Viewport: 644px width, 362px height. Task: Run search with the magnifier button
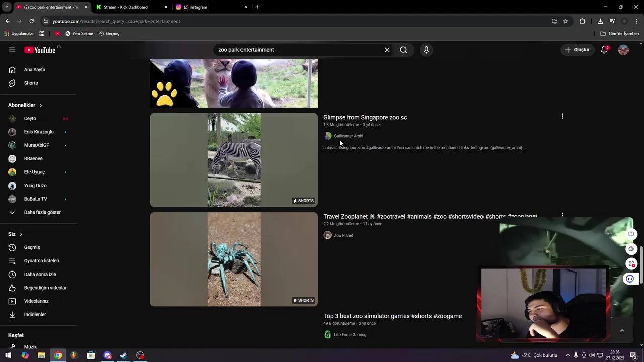pos(404,50)
